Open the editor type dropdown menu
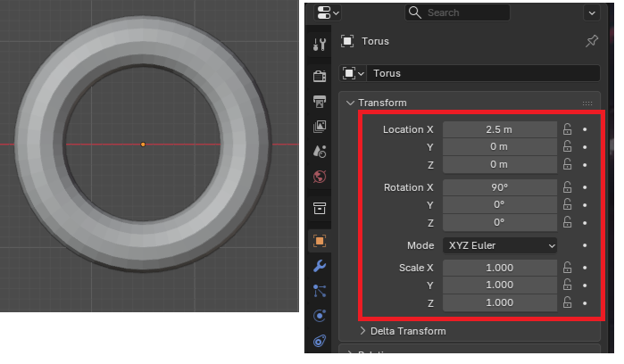The width and height of the screenshot is (624, 364). pos(328,12)
